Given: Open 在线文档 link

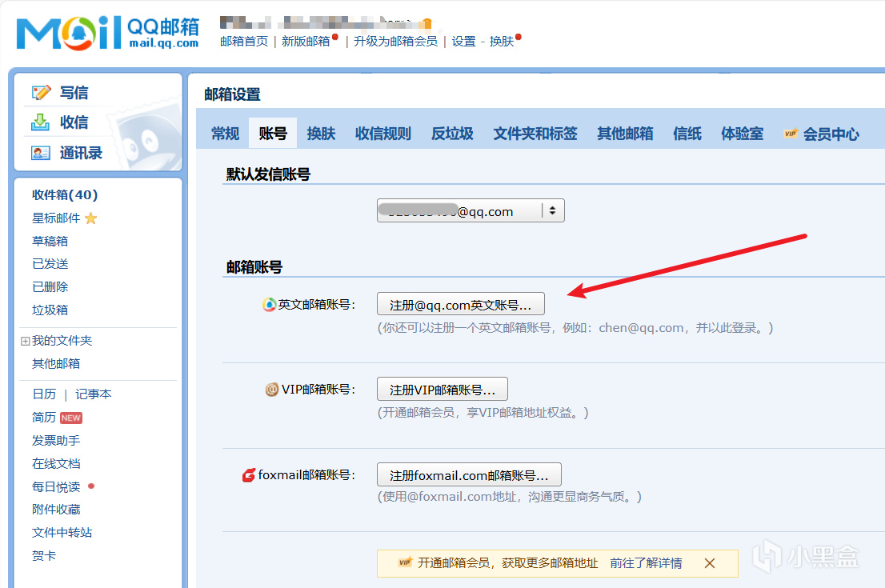Looking at the screenshot, I should [x=56, y=464].
